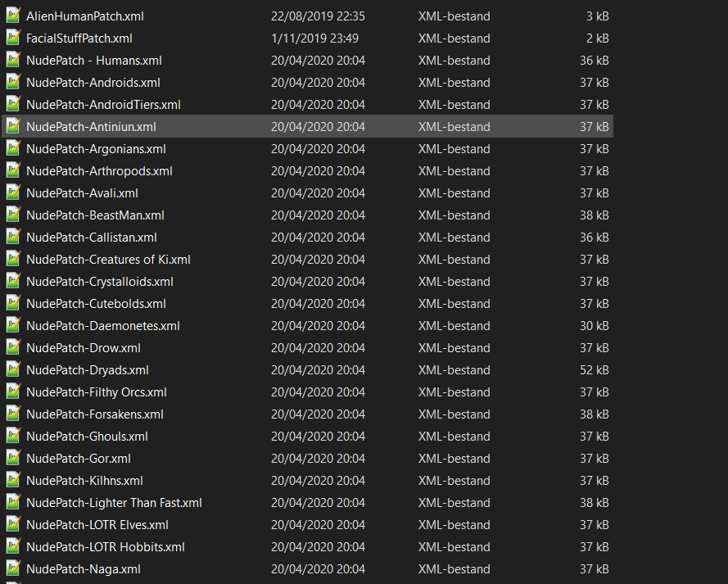Select file name NudePatch-Crystalloids.xml
The width and height of the screenshot is (728, 584).
(100, 282)
